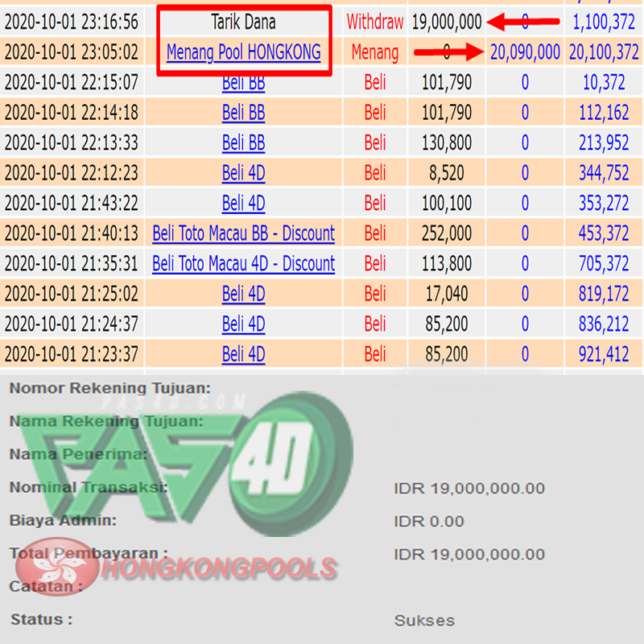This screenshot has width=644, height=644.
Task: Click the balance value 705,372
Action: pos(604,264)
